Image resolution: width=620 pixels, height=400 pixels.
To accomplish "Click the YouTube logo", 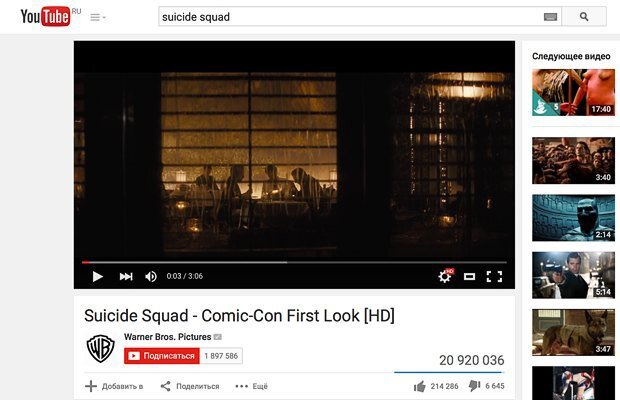I will click(x=45, y=16).
